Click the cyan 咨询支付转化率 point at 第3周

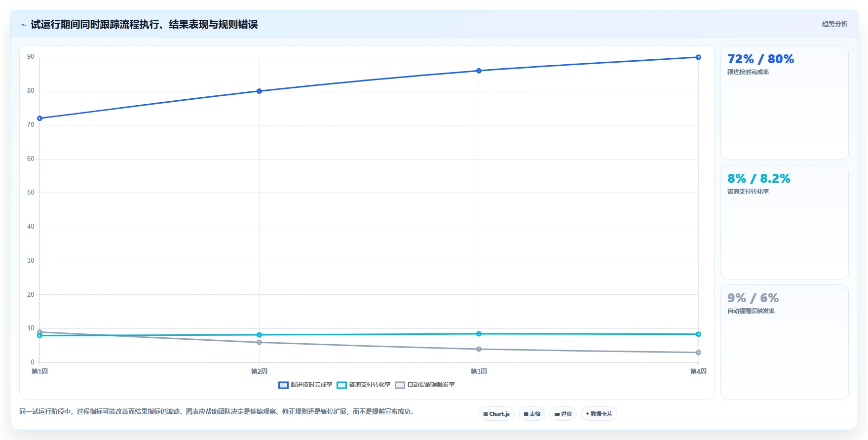click(x=479, y=334)
